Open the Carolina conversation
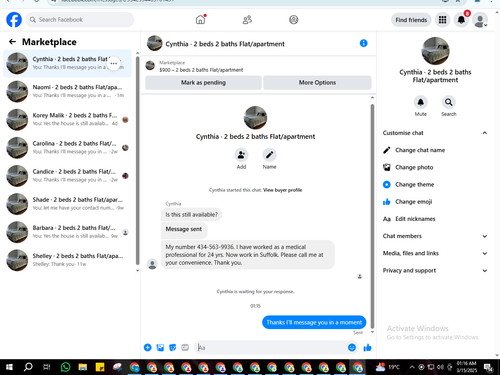 click(x=68, y=148)
